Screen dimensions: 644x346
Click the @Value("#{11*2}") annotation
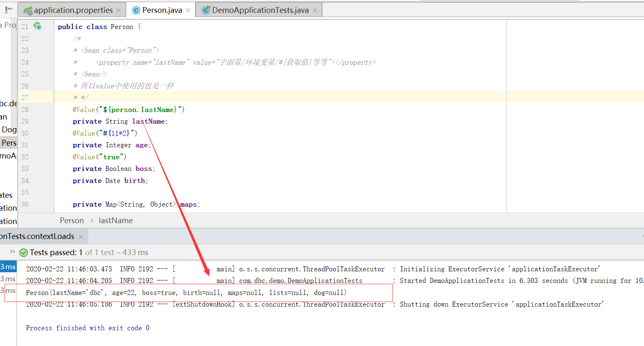pyautogui.click(x=105, y=133)
